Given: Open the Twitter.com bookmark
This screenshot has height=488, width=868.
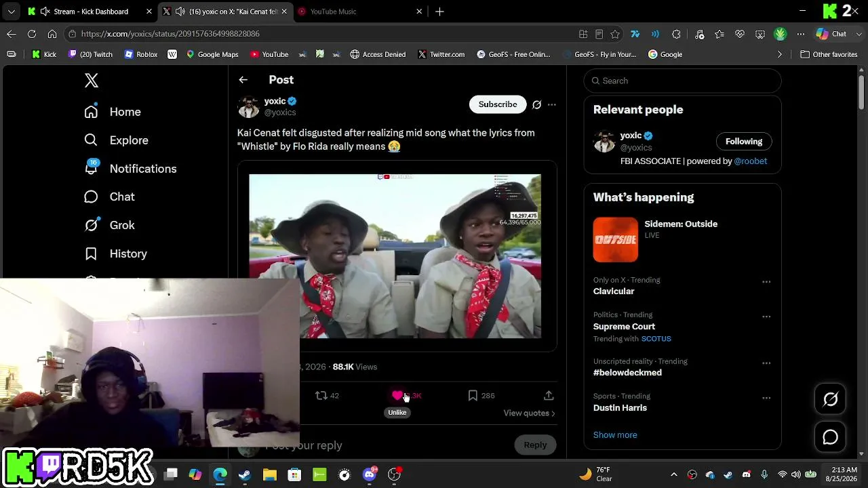Looking at the screenshot, I should pos(441,54).
